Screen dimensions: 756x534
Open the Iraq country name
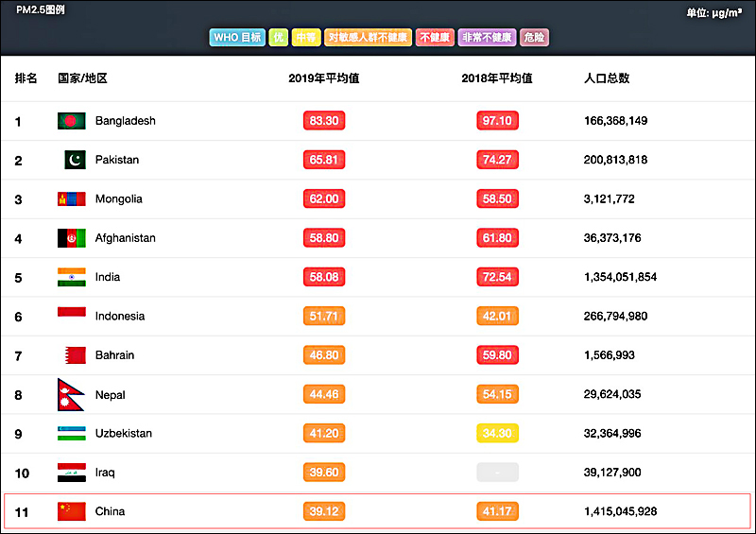tap(105, 473)
